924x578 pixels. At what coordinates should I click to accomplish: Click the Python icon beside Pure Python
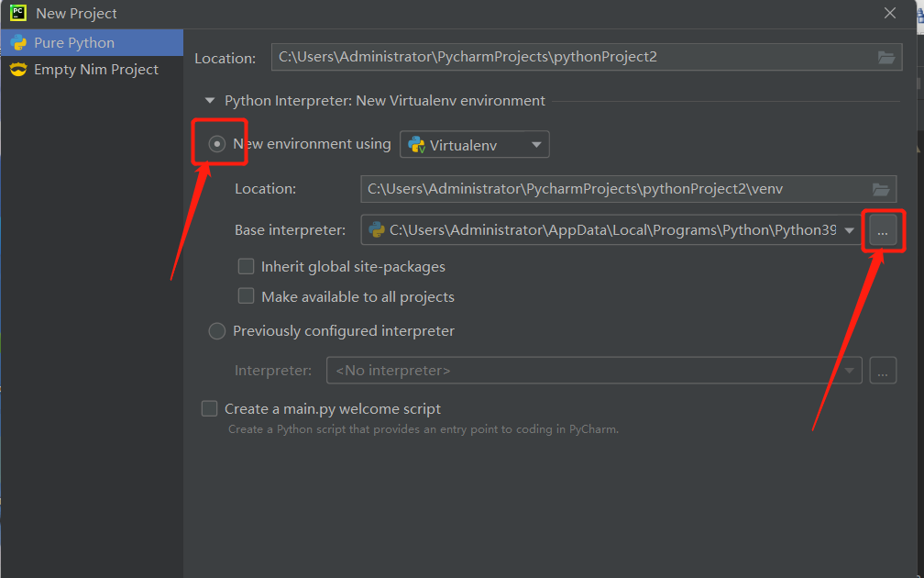[x=19, y=42]
